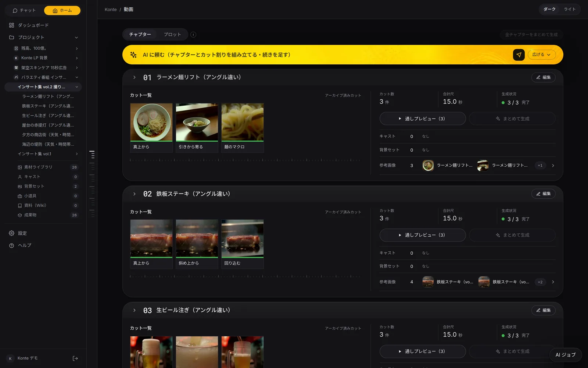Click 編集 for chapter 02

coord(543,194)
